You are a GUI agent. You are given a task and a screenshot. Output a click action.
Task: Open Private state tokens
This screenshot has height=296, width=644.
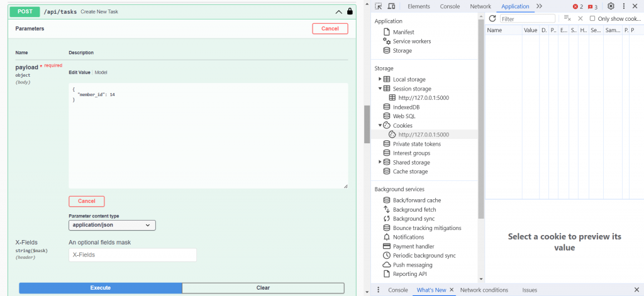pos(417,144)
